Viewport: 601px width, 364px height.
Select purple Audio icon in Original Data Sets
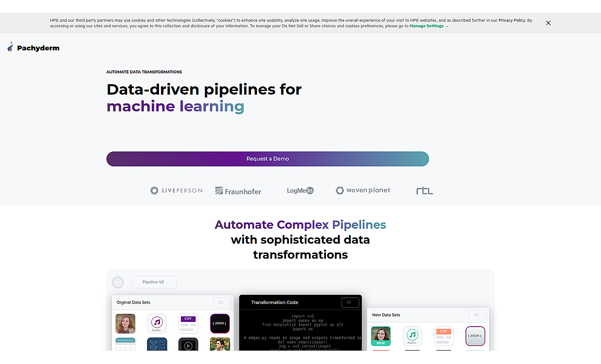click(x=157, y=324)
